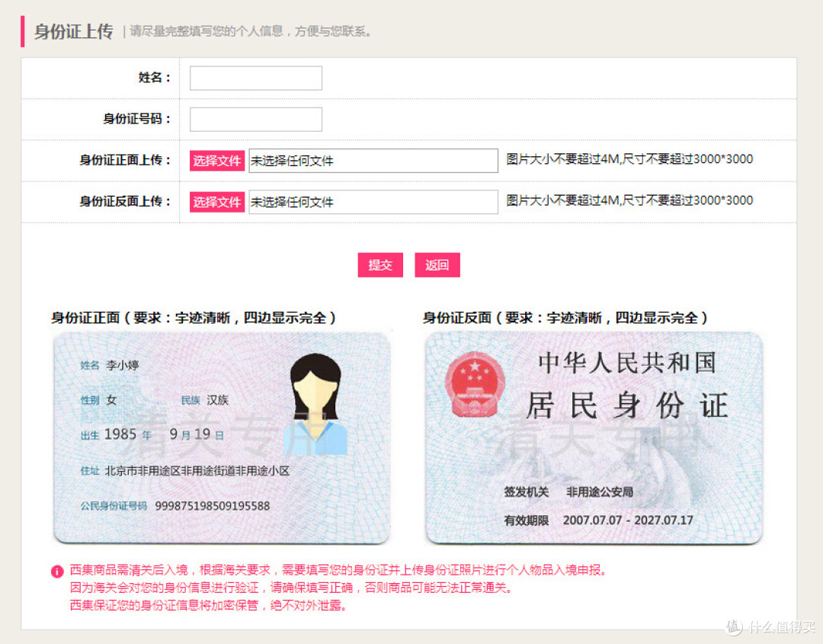Go back using 返回 button
This screenshot has height=644, width=823.
(x=437, y=265)
